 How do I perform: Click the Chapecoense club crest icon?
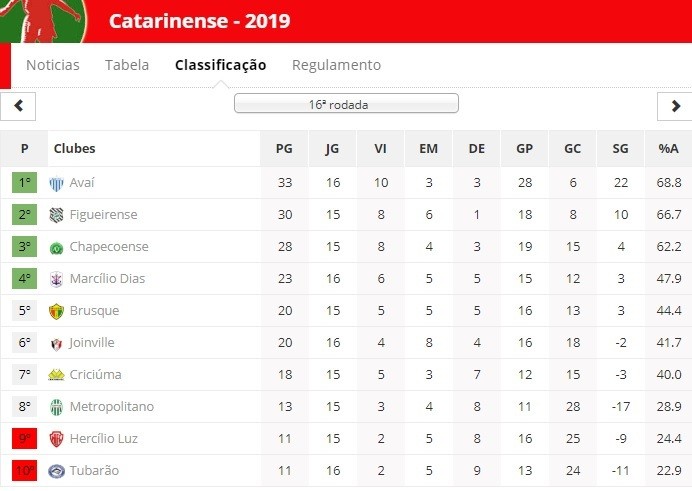[57, 247]
